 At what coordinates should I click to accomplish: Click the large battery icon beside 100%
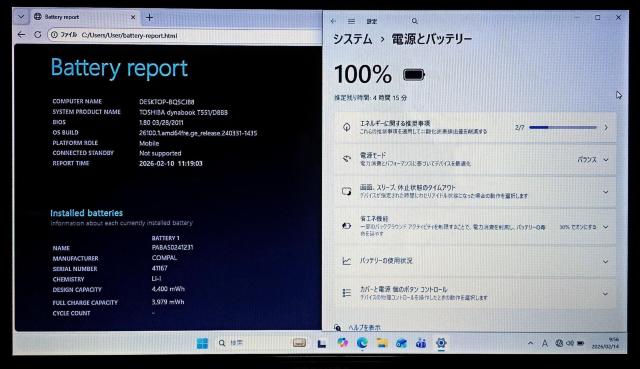414,75
